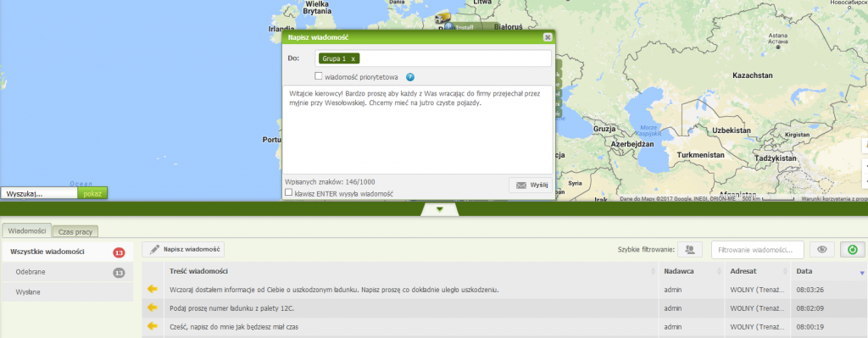Click Napisz wiadomość button in toolbar
This screenshot has height=338, width=868.
click(x=183, y=250)
